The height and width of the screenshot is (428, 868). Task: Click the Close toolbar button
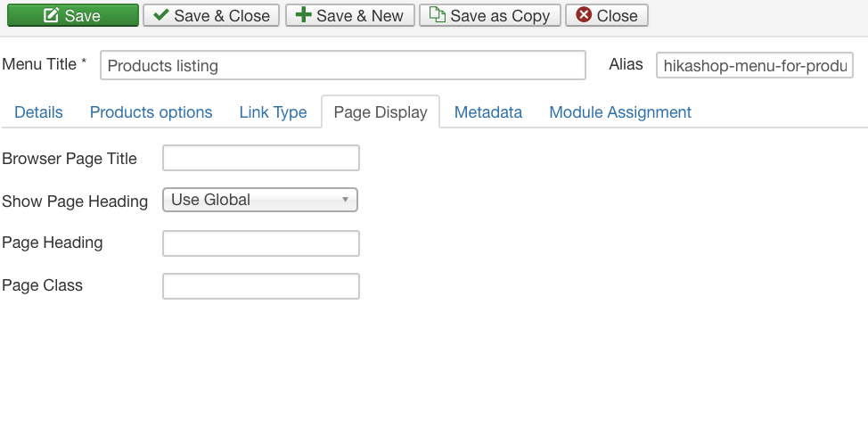[606, 15]
